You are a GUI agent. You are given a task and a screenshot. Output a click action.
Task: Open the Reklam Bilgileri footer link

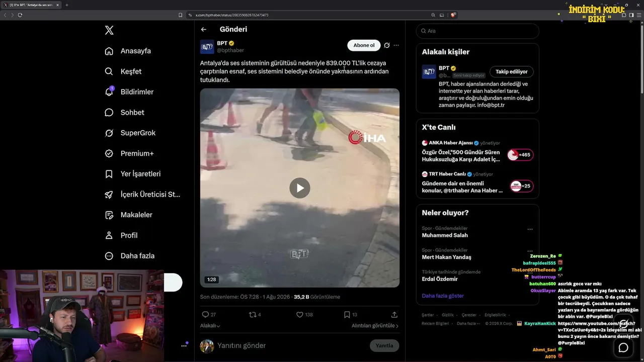435,324
